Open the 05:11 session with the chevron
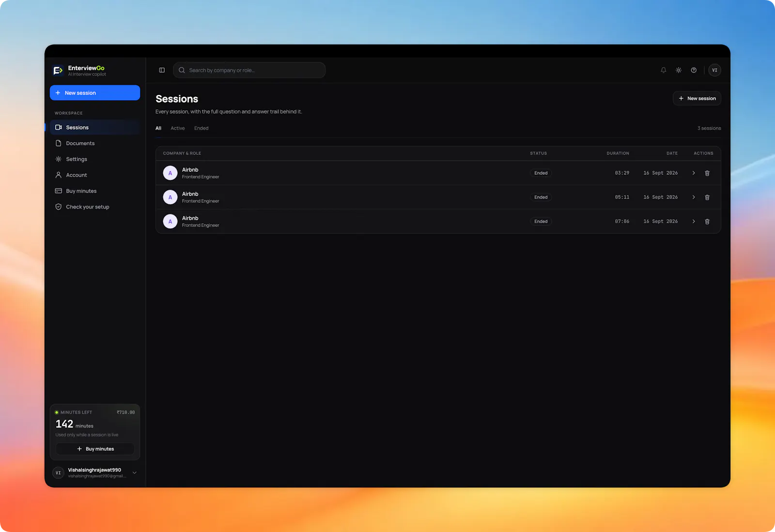The width and height of the screenshot is (775, 532). coord(694,197)
